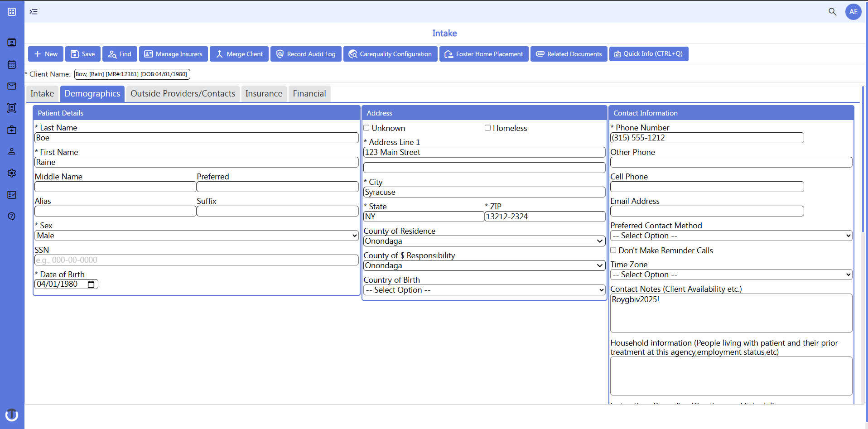
Task: Select the client contact card icon in sidebar
Action: (12, 42)
